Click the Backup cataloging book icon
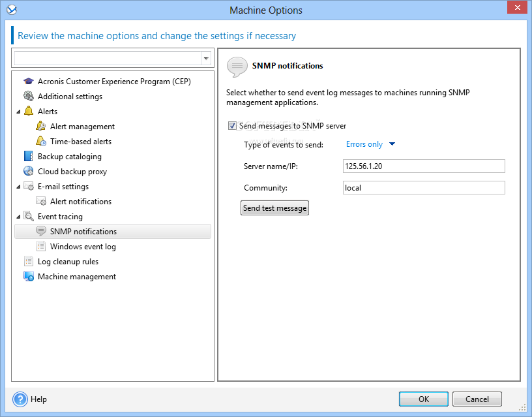This screenshot has width=532, height=417. [x=29, y=156]
